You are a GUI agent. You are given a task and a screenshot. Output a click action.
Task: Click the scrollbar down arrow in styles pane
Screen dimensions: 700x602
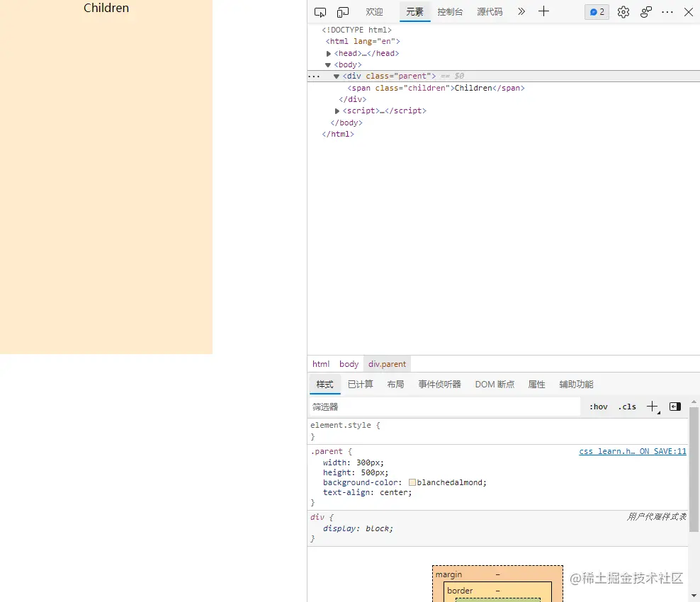694,596
